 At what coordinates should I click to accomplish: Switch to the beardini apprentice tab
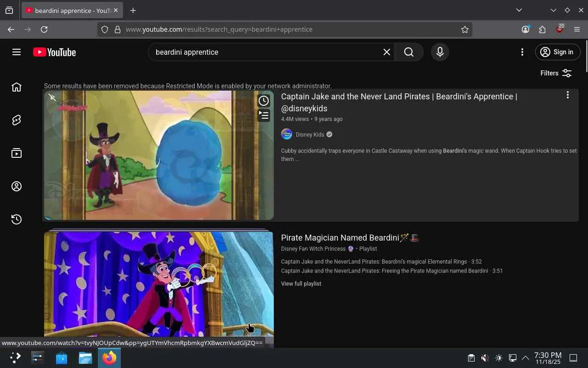pyautogui.click(x=72, y=11)
